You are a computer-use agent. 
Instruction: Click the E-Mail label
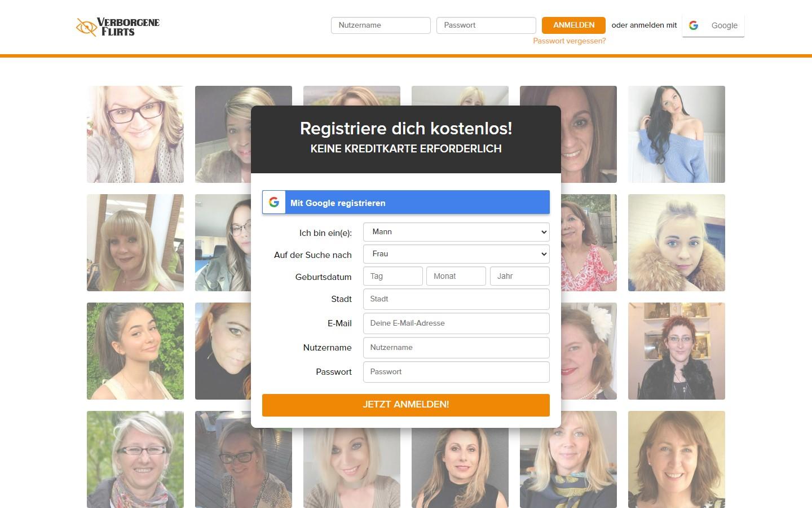(x=339, y=323)
